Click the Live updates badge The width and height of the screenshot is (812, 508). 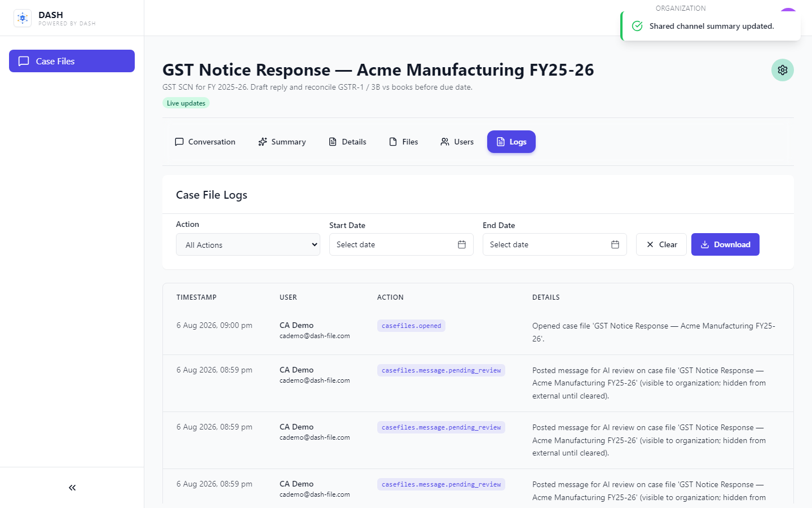point(186,103)
